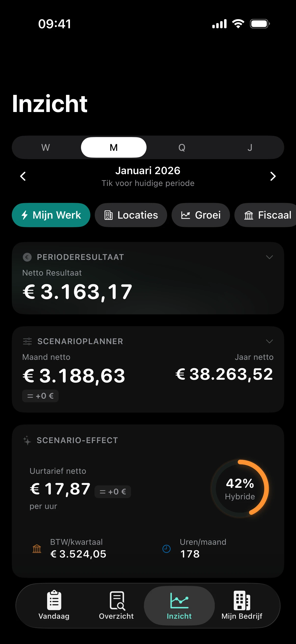Open the previous period with the left chevron
Screen dimensions: 296x644
tap(23, 176)
